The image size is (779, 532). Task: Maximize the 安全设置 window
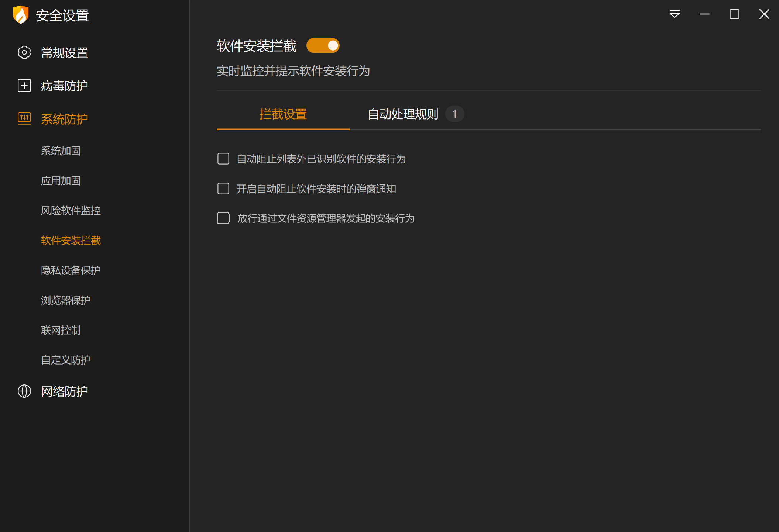[x=734, y=14]
